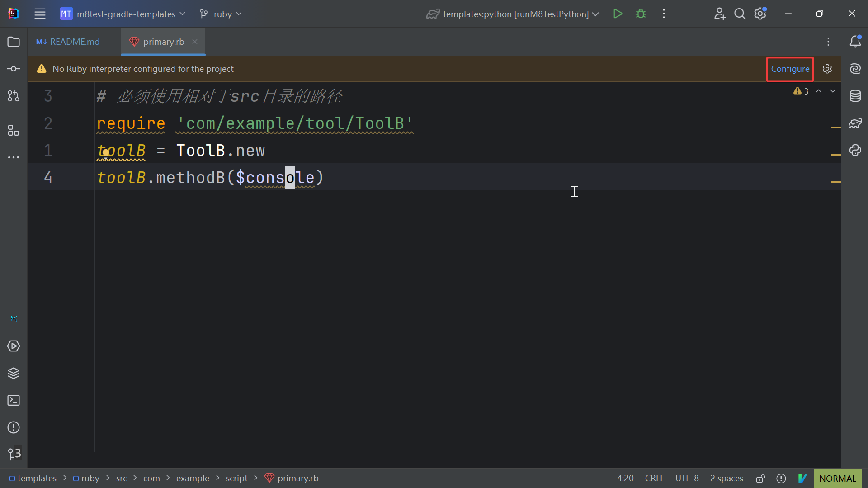Screen dimensions: 868x488
Task: Open the Database tool window
Action: pos(855,96)
